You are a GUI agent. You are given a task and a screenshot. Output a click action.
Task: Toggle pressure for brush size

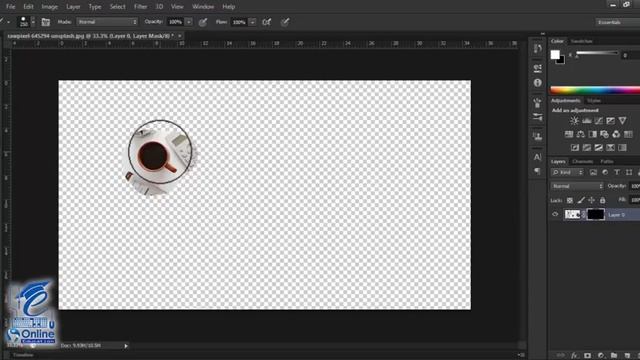pyautogui.click(x=285, y=22)
